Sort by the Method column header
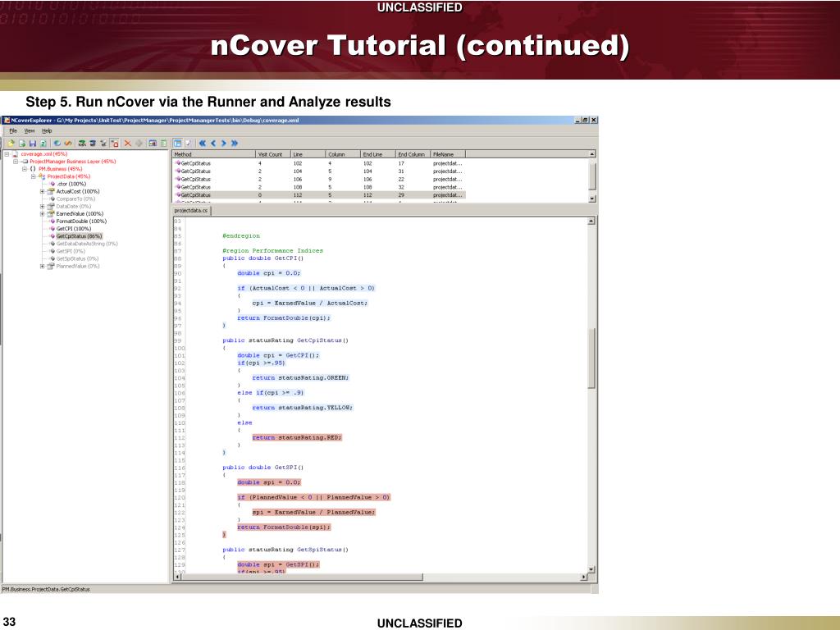840x630 pixels. (x=214, y=154)
